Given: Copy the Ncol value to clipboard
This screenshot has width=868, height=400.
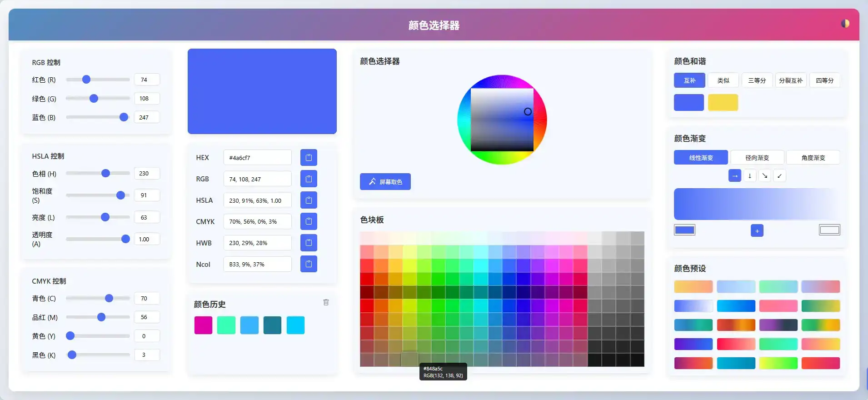Looking at the screenshot, I should 309,264.
